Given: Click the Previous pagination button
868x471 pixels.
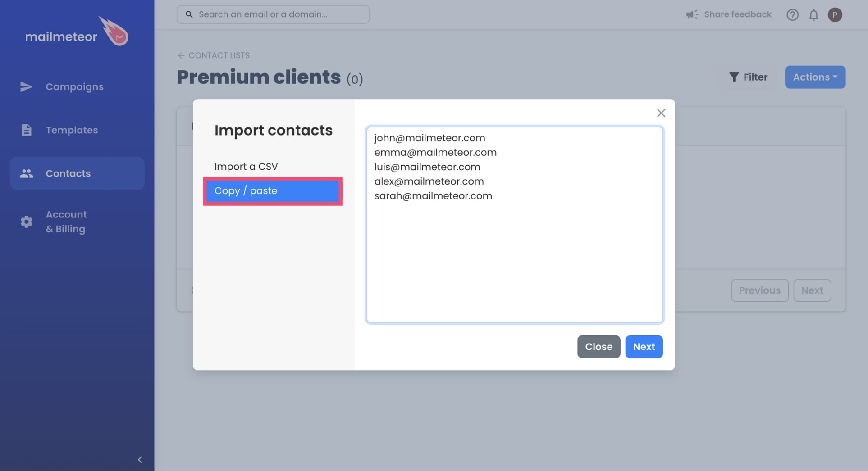Looking at the screenshot, I should pyautogui.click(x=759, y=290).
